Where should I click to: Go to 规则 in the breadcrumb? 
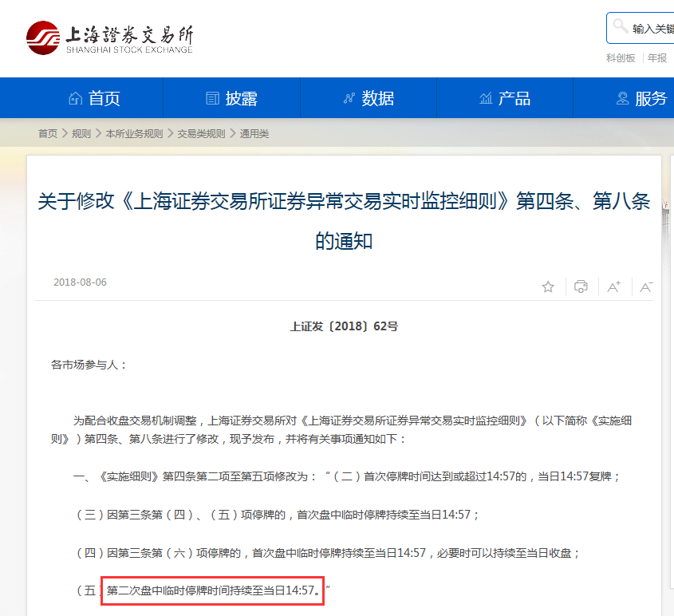point(81,134)
